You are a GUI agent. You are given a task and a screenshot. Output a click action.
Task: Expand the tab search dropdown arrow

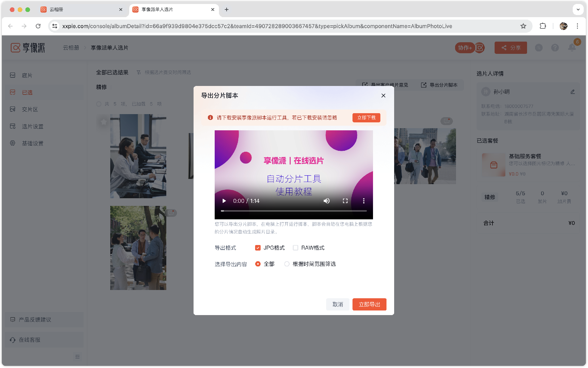(x=578, y=9)
